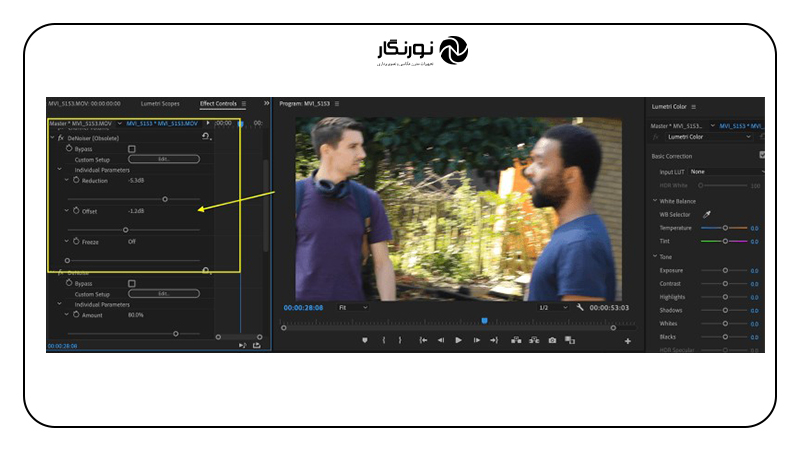The width and height of the screenshot is (800, 450).
Task: Play the program monitor video
Action: (x=458, y=340)
